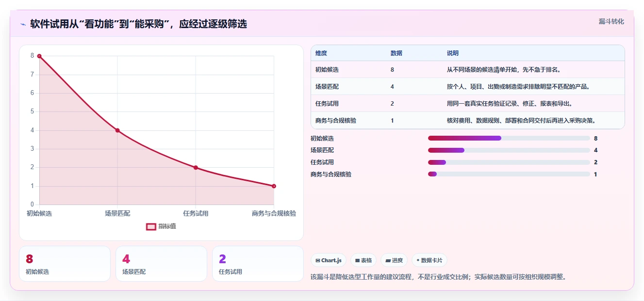This screenshot has width=644, height=301.
Task: Click description starting 从不同场景的候选清单开始
Action: tap(504, 70)
